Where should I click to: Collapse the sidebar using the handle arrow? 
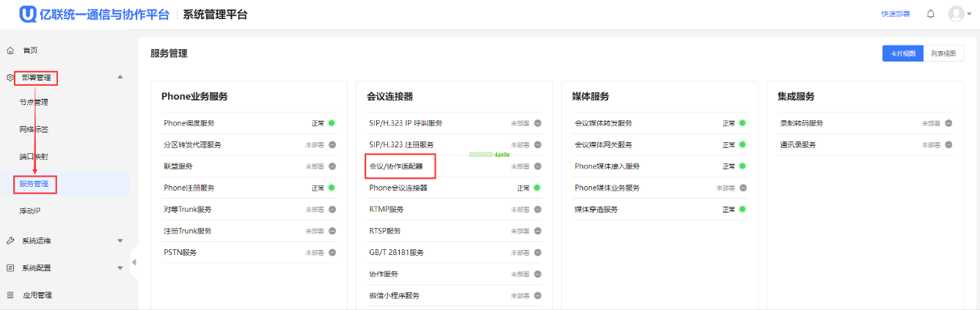pos(134,262)
